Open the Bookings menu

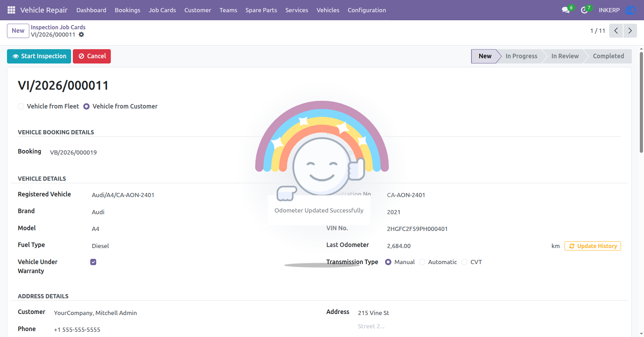click(128, 10)
